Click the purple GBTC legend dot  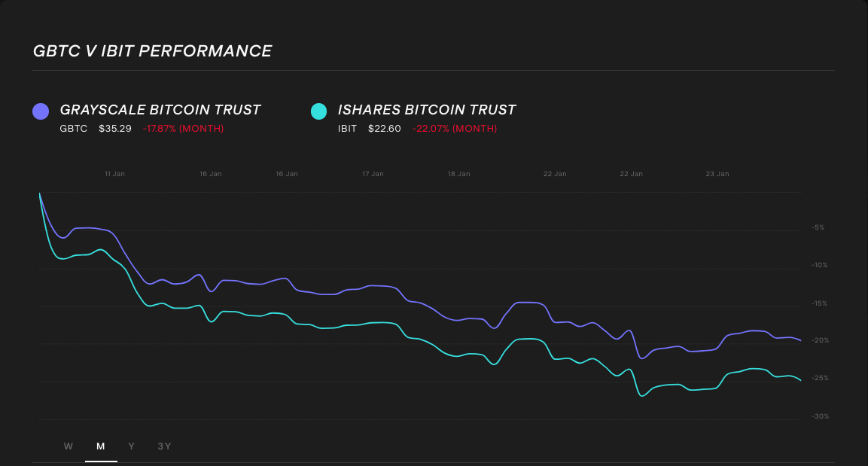(x=41, y=111)
